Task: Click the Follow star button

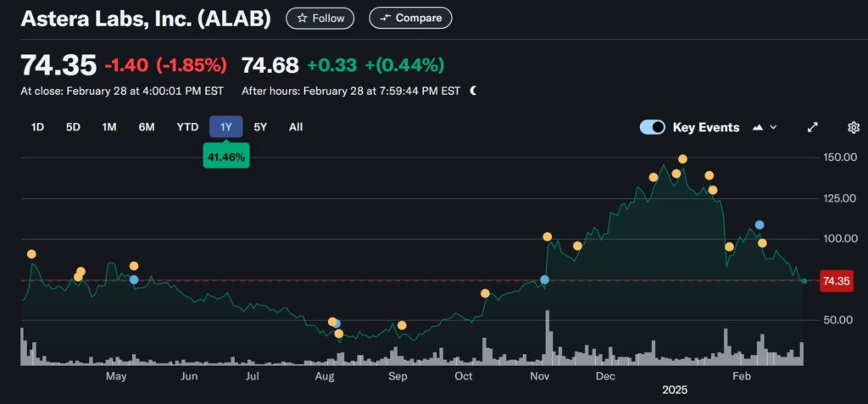Action: [320, 18]
